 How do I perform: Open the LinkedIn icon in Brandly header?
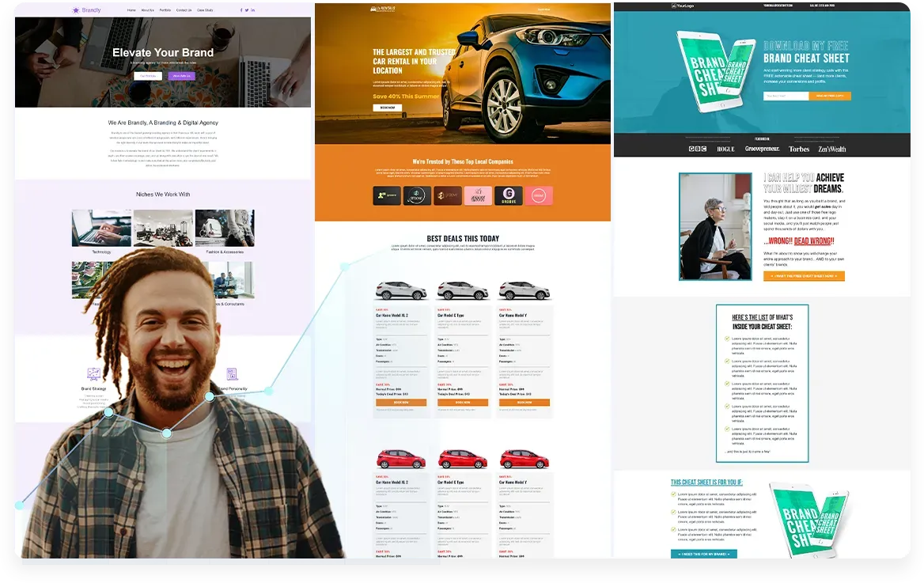point(253,10)
